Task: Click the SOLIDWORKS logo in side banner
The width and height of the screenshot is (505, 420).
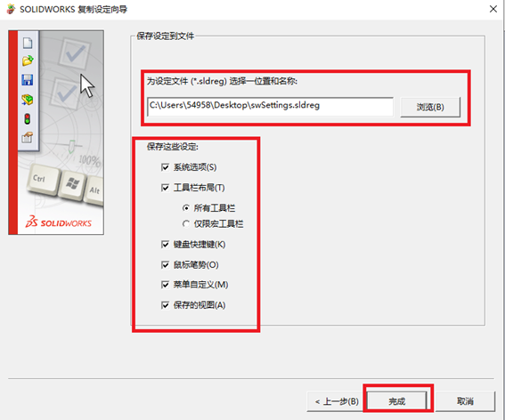Action: click(x=59, y=222)
